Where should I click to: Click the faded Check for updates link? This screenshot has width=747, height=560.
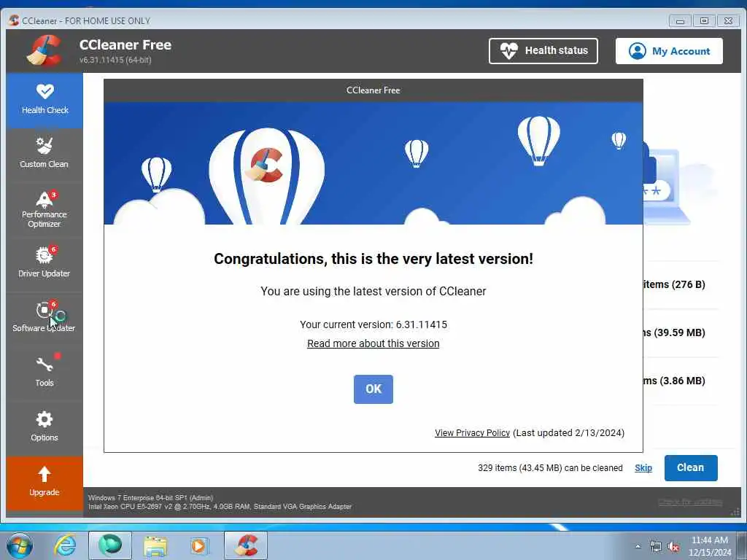pyautogui.click(x=690, y=502)
